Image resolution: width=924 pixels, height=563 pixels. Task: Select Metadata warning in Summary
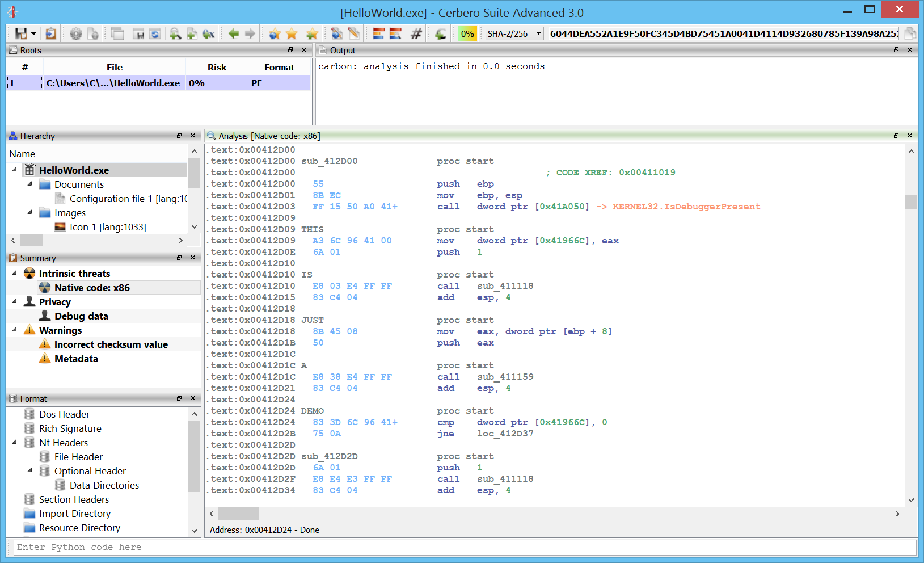pyautogui.click(x=76, y=359)
